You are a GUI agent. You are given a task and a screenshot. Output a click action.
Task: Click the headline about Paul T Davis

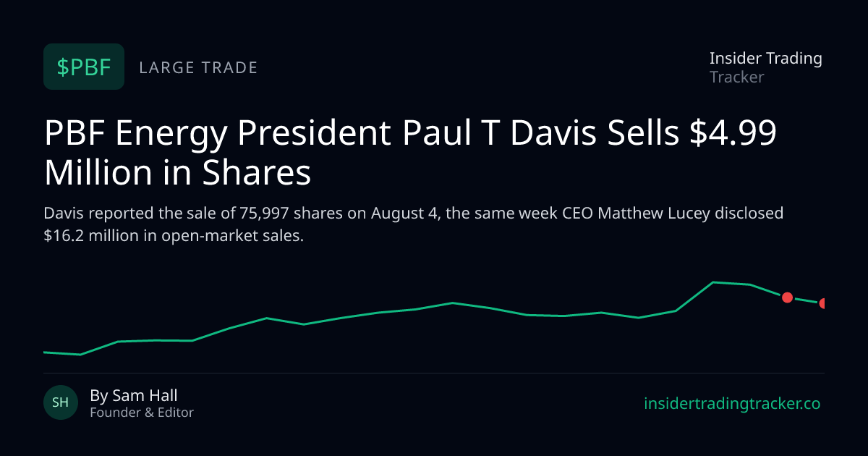tap(410, 153)
